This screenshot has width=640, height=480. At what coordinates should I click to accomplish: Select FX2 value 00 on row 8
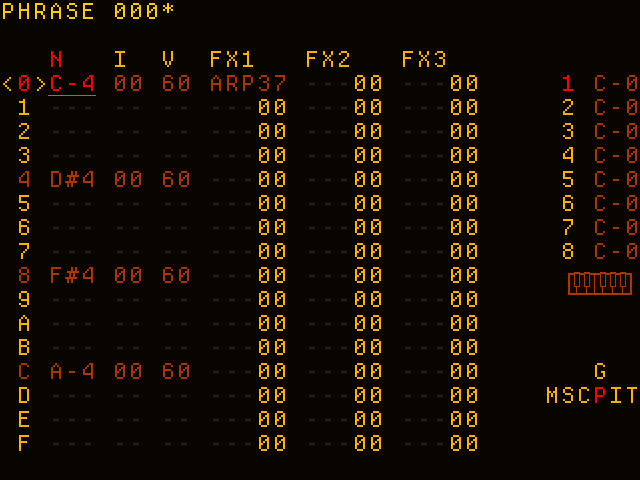coord(368,276)
